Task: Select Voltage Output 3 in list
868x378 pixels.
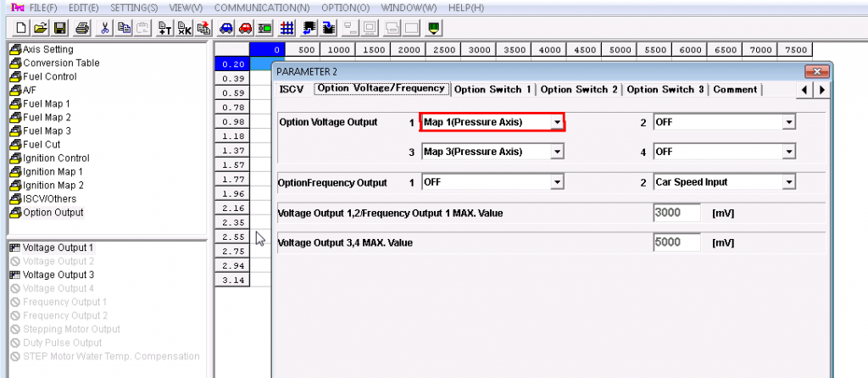Action: tap(58, 275)
